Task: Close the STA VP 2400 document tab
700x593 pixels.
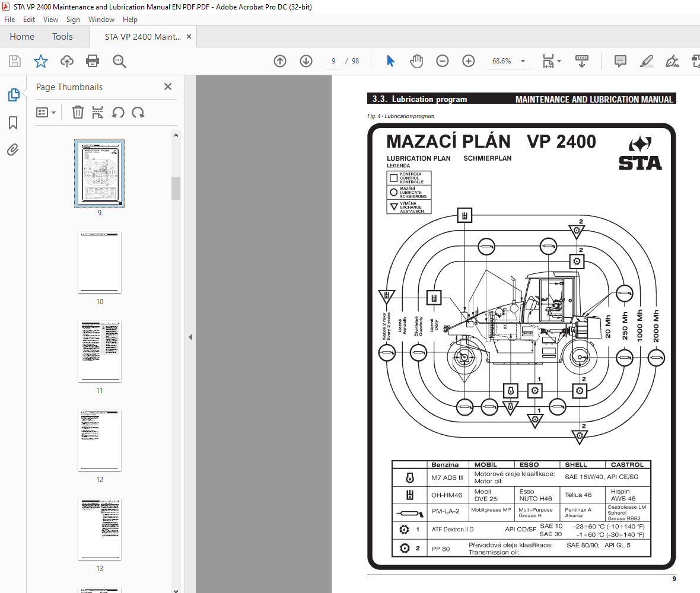Action: pos(189,37)
